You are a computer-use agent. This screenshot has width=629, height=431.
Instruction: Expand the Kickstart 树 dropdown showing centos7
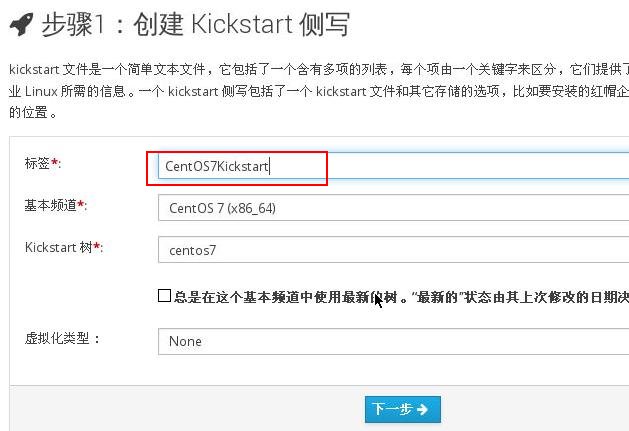point(394,250)
